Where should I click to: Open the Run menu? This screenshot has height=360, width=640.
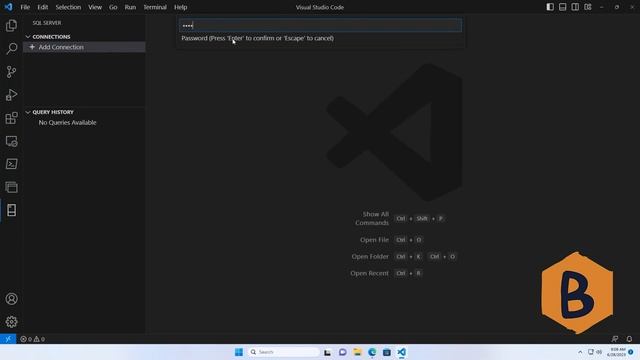pos(130,7)
